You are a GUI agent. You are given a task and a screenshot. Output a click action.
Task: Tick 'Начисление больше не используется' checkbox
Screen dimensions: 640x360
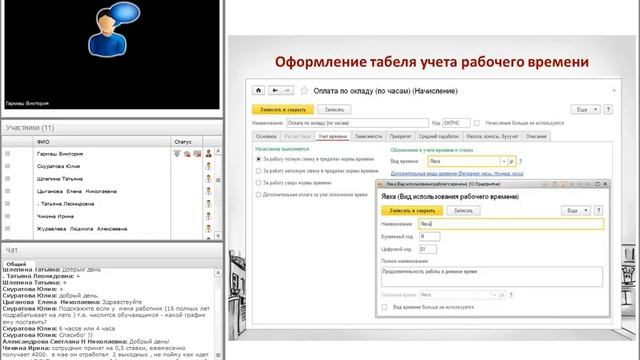477,123
